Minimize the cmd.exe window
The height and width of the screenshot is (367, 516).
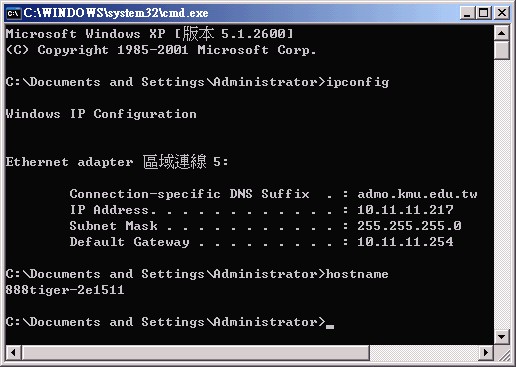(x=467, y=13)
